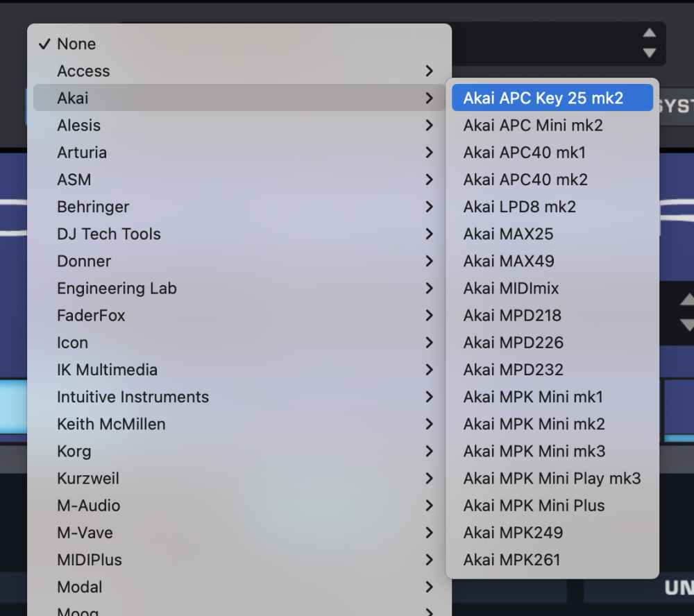The width and height of the screenshot is (694, 616).
Task: Choose Akai MAX49 controller
Action: click(552, 261)
